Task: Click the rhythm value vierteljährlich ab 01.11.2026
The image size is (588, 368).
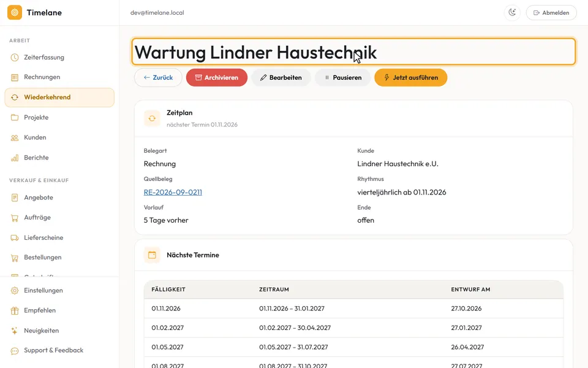Action: tap(402, 192)
